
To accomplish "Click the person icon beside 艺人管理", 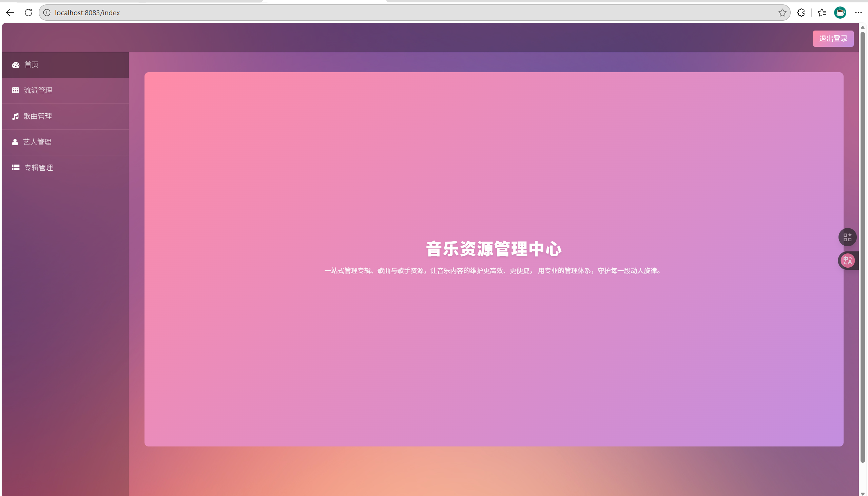I will tap(15, 142).
